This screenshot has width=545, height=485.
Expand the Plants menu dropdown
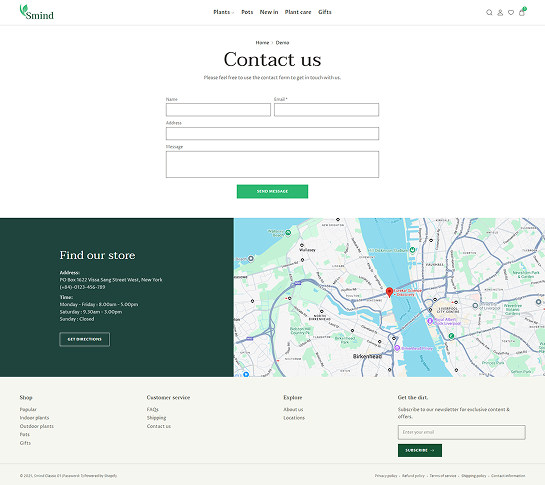(223, 12)
